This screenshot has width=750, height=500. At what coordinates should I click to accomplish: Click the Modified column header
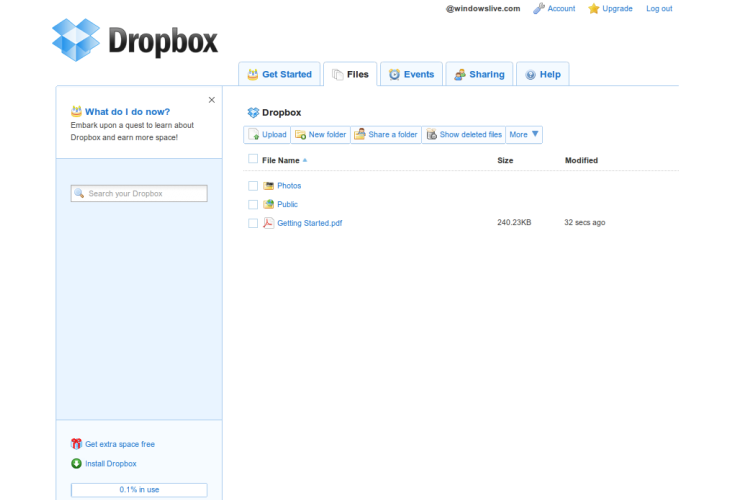click(x=581, y=160)
